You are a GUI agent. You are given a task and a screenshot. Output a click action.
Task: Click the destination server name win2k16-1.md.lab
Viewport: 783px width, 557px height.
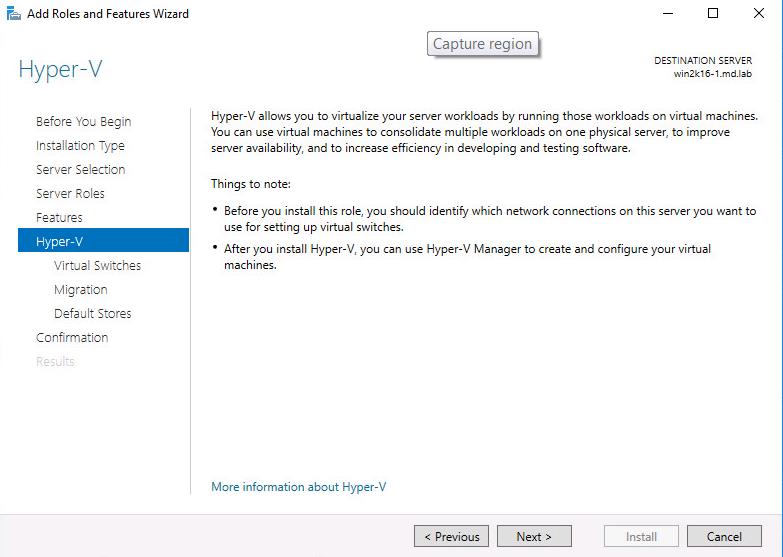[x=713, y=74]
